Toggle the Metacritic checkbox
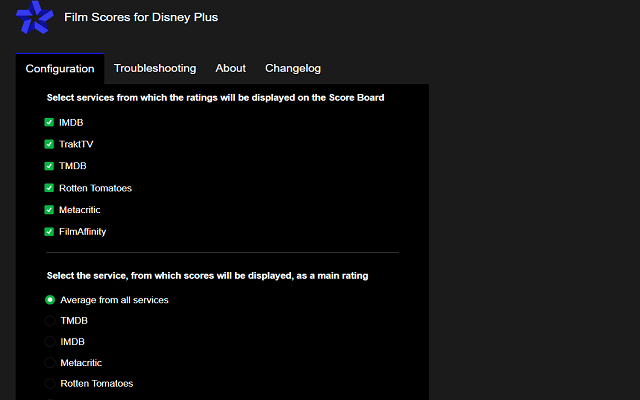The width and height of the screenshot is (640, 400). (x=49, y=210)
